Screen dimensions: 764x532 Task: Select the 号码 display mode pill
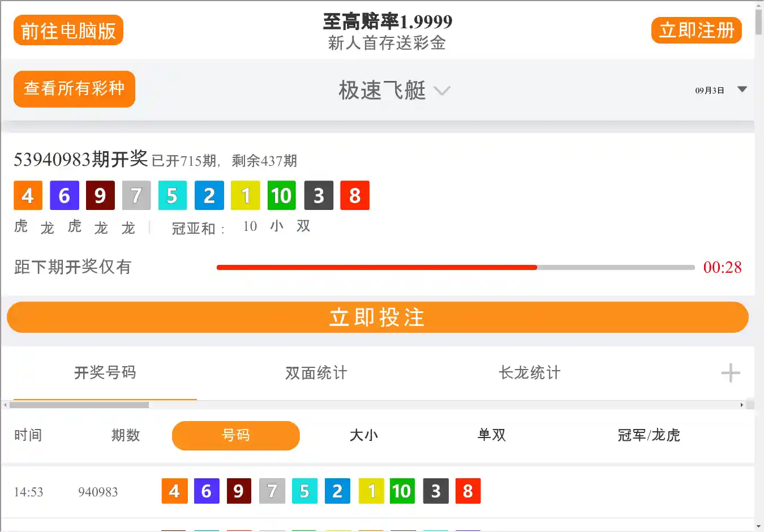point(235,436)
